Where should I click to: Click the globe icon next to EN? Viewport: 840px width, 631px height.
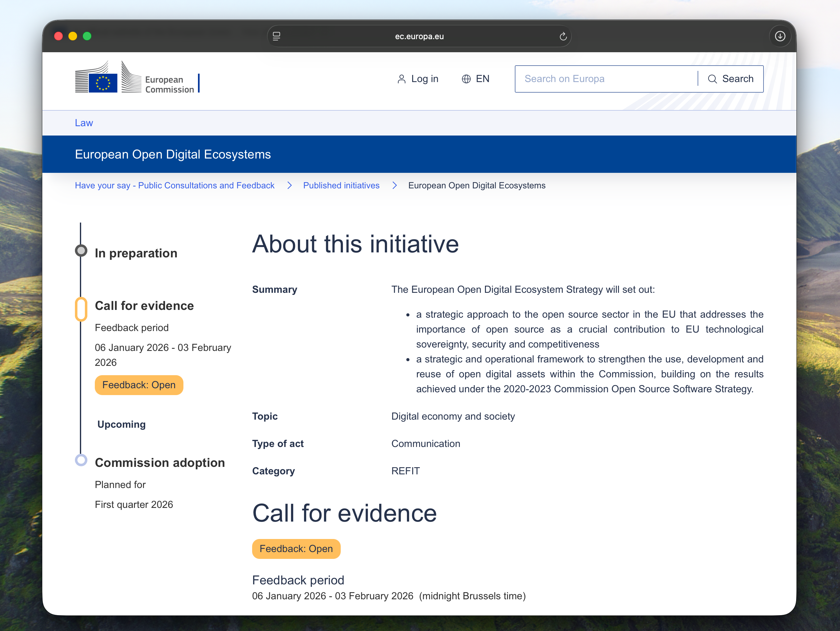[x=466, y=79]
